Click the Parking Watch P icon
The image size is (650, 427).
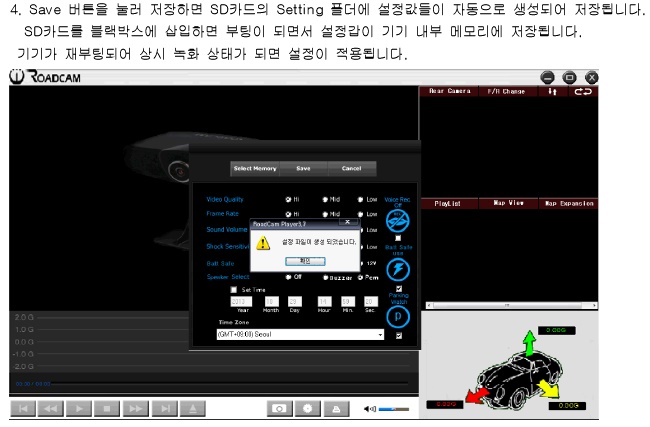(x=398, y=317)
